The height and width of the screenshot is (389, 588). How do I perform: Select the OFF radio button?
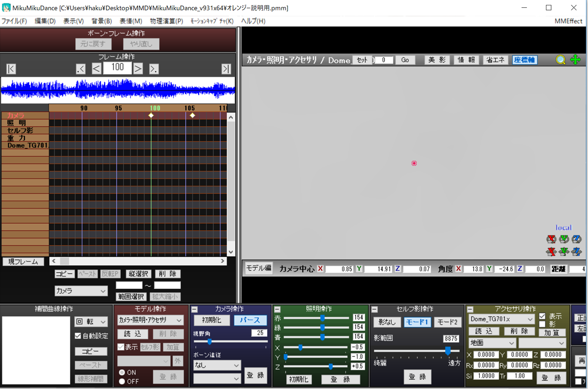coord(122,381)
